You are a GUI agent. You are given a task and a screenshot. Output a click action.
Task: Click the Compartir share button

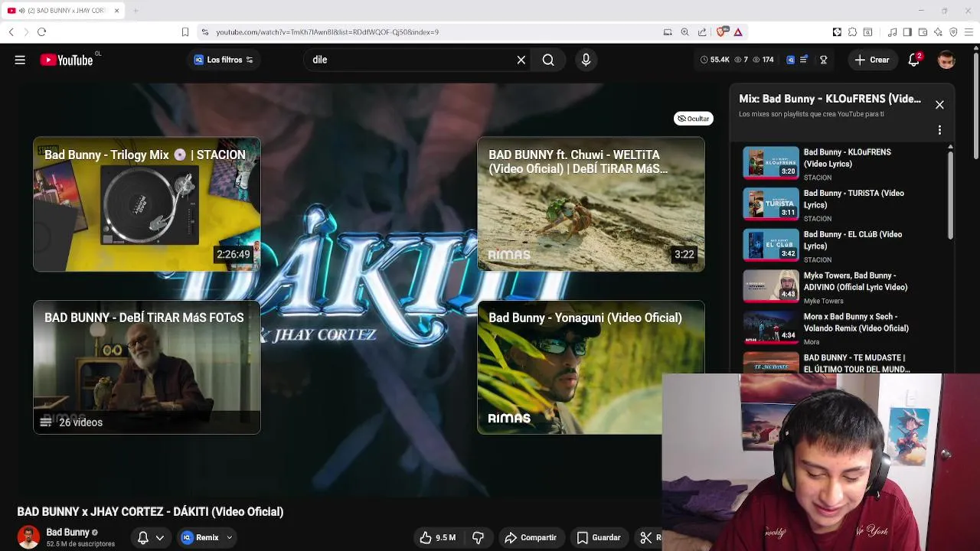pos(531,537)
